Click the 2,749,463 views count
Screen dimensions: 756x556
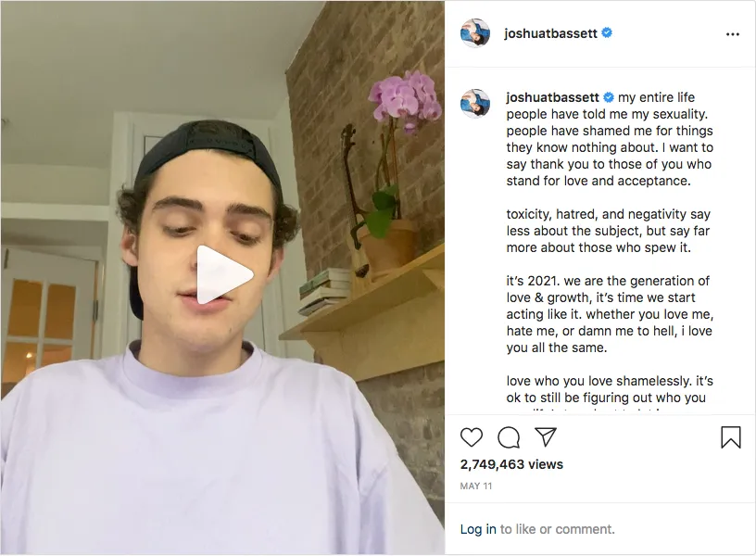(x=511, y=464)
